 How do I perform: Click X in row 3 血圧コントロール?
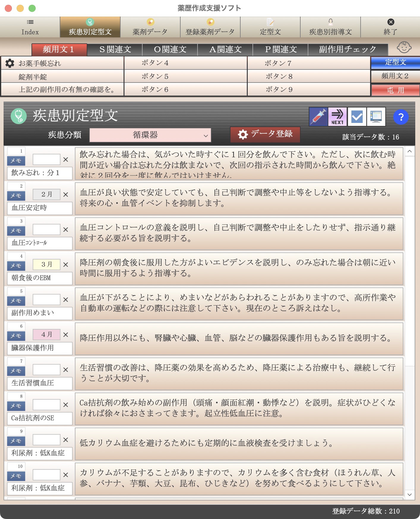66,230
